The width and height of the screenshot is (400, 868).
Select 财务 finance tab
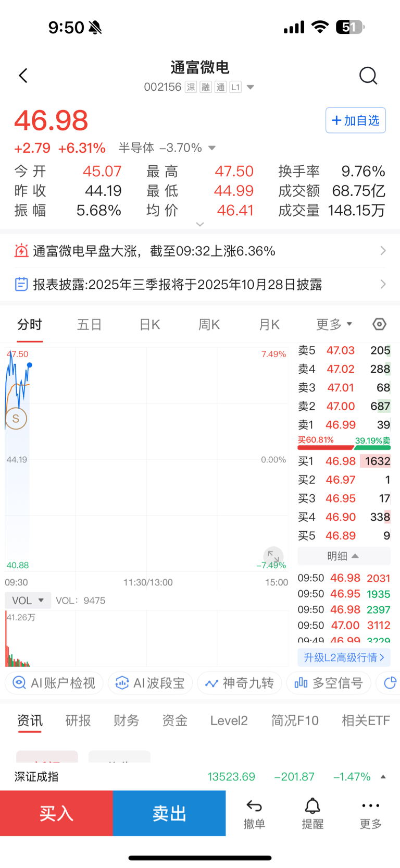127,720
